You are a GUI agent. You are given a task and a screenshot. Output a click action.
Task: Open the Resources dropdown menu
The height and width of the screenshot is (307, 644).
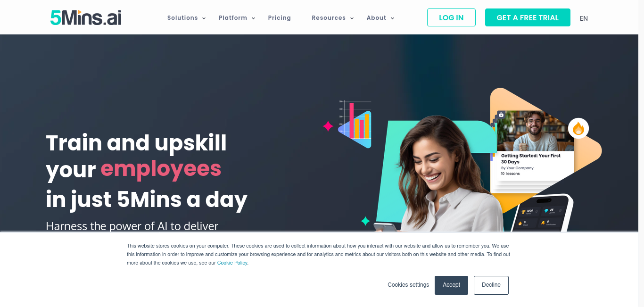[332, 18]
